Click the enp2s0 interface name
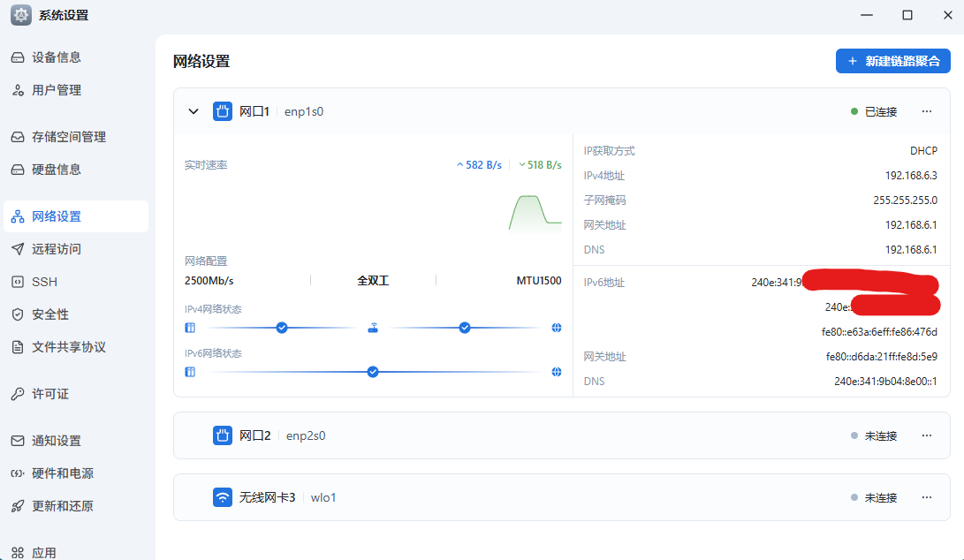Screen dimensions: 964x560 point(306,435)
